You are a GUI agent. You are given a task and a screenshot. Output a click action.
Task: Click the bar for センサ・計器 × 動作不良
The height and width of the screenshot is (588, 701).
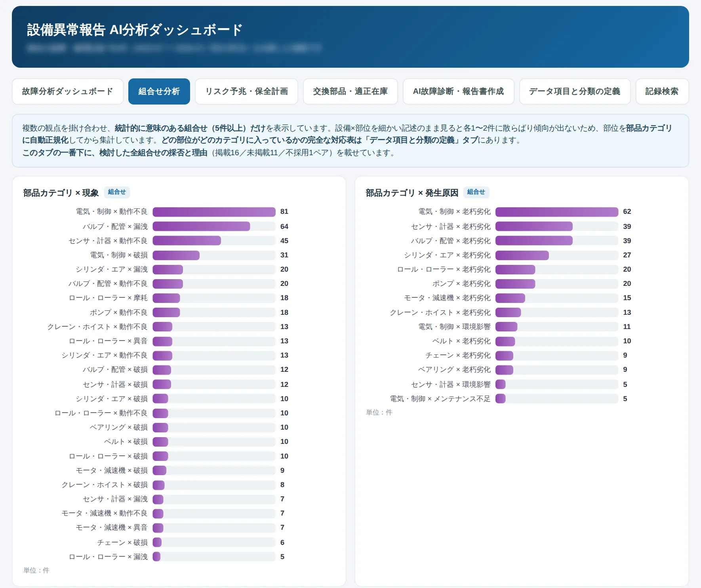(187, 241)
